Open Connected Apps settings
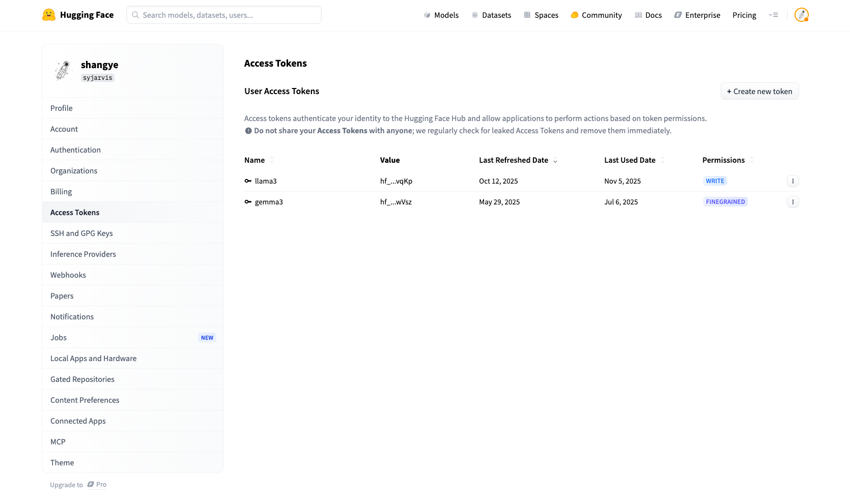 [133, 421]
